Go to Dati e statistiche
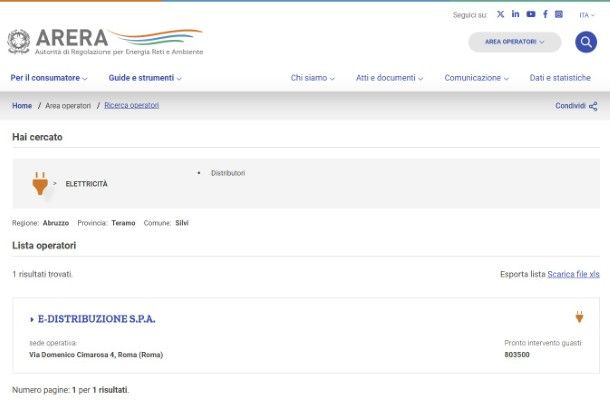The height and width of the screenshot is (401, 610). coord(560,78)
